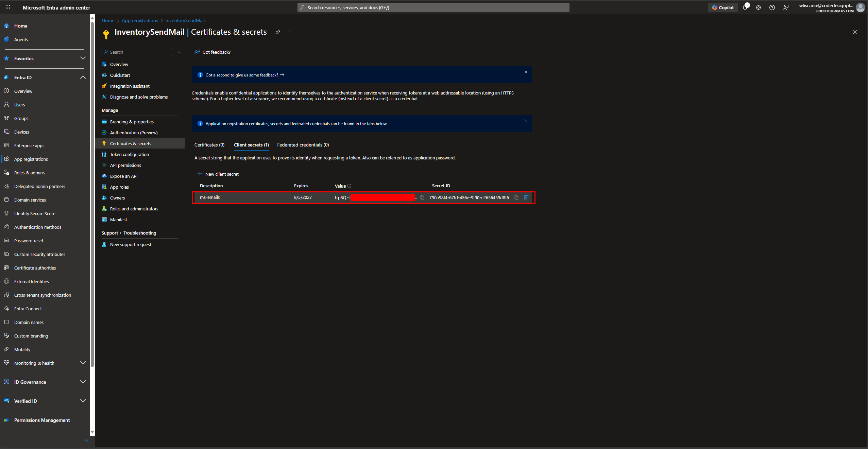This screenshot has height=449, width=868.
Task: Open the top bar feedback icon
Action: pos(786,7)
